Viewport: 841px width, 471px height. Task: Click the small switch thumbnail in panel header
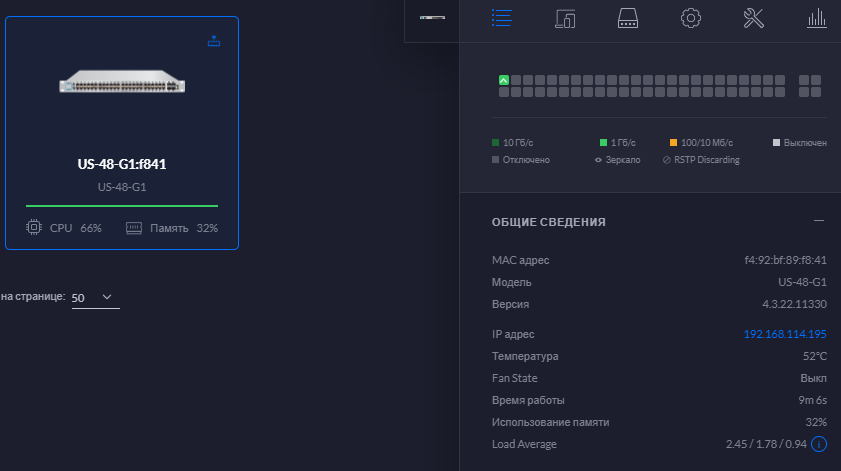pyautogui.click(x=432, y=18)
